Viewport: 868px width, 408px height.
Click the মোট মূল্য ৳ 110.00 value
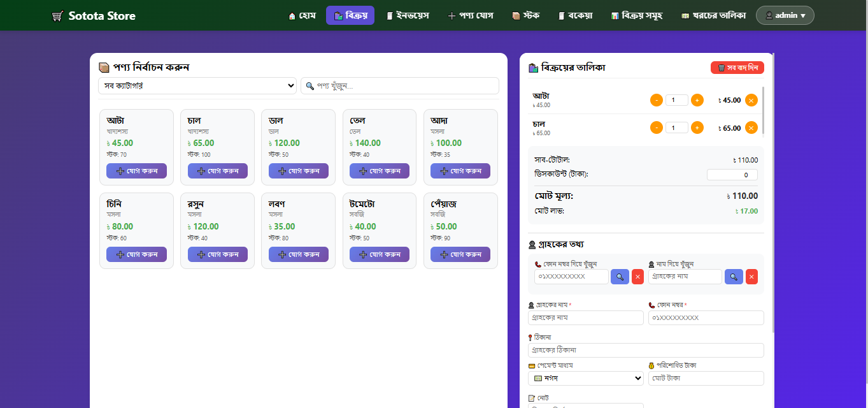click(x=742, y=196)
